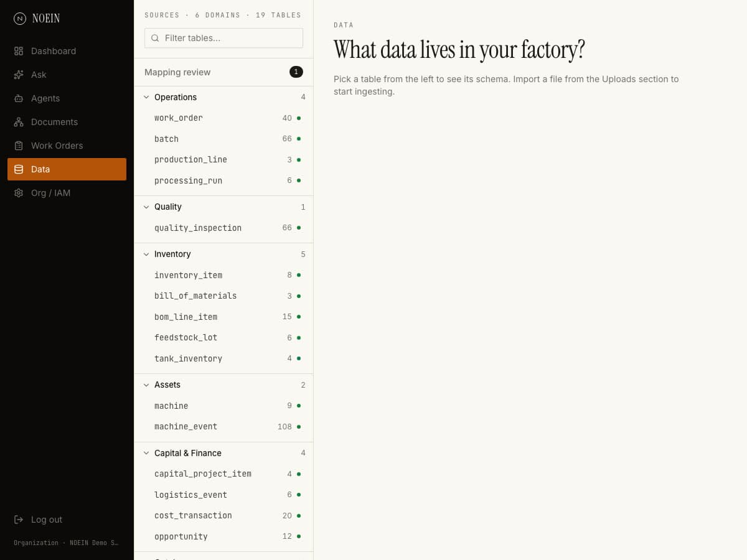Open Org / IAM gear icon
Viewport: 747px width, 560px height.
pos(19,193)
